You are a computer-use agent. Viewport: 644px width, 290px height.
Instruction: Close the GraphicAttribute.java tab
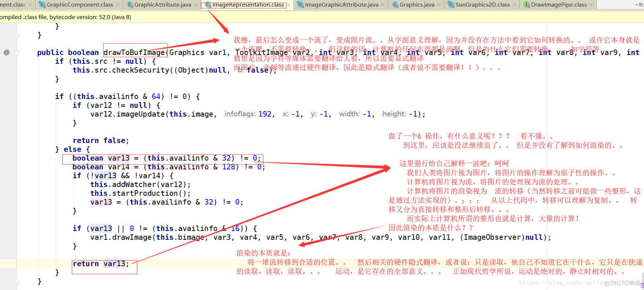(x=196, y=5)
